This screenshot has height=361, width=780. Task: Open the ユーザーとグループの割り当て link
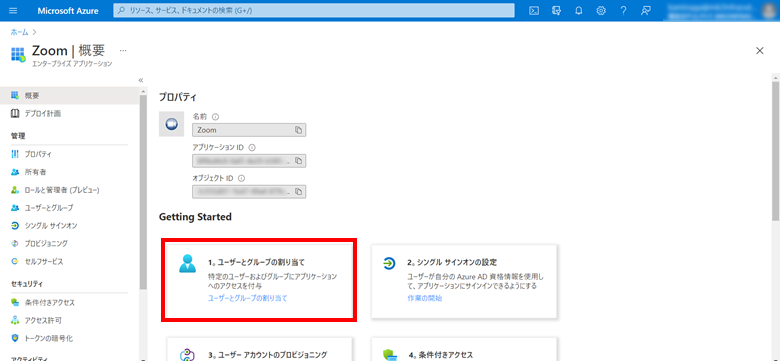pyautogui.click(x=247, y=298)
